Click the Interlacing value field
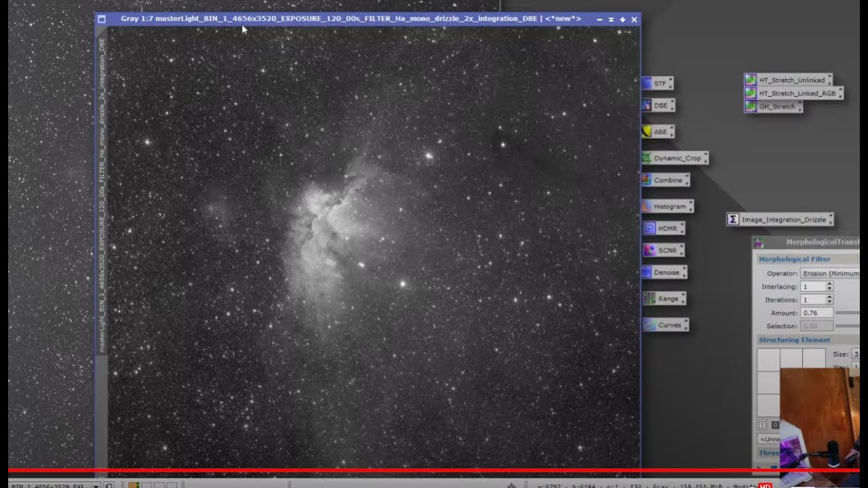This screenshot has width=868, height=488. 812,287
